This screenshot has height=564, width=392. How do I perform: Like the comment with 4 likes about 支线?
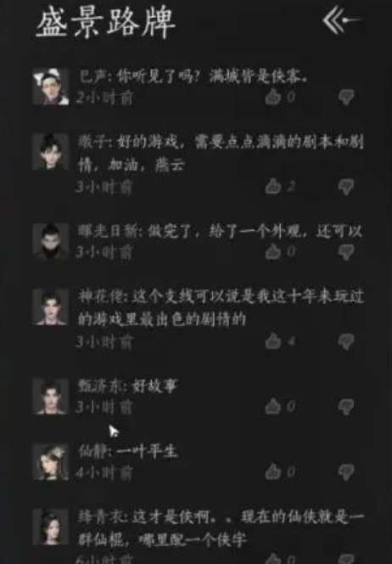(x=272, y=341)
